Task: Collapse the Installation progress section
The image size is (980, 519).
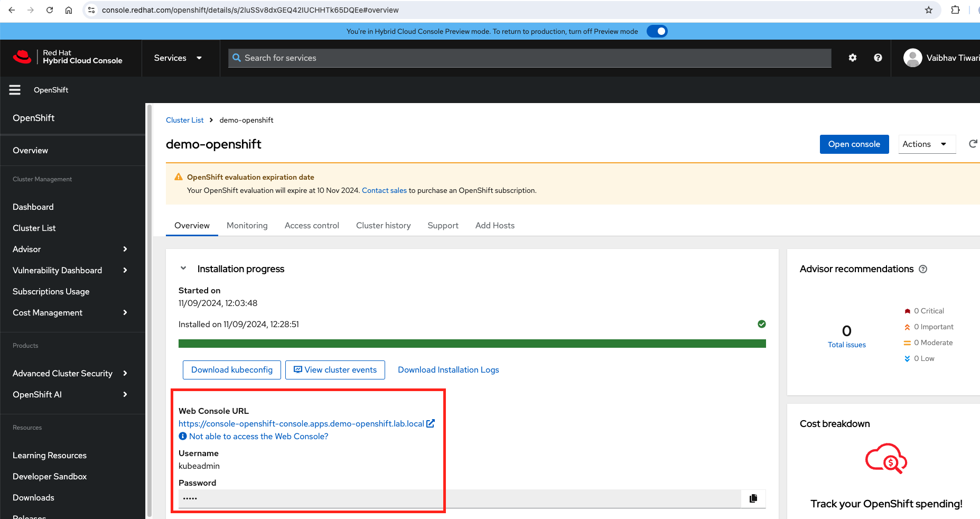Action: click(x=183, y=268)
